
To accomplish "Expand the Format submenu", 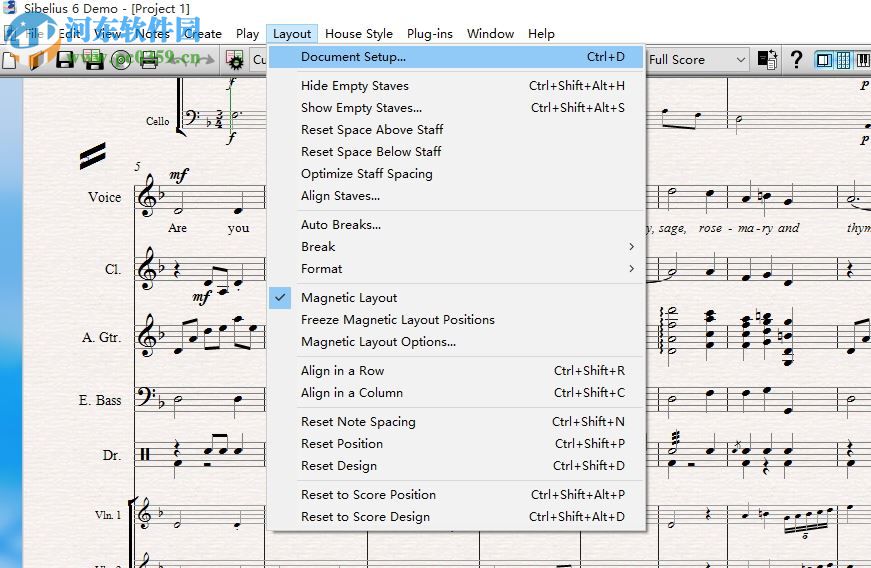I will [x=455, y=269].
